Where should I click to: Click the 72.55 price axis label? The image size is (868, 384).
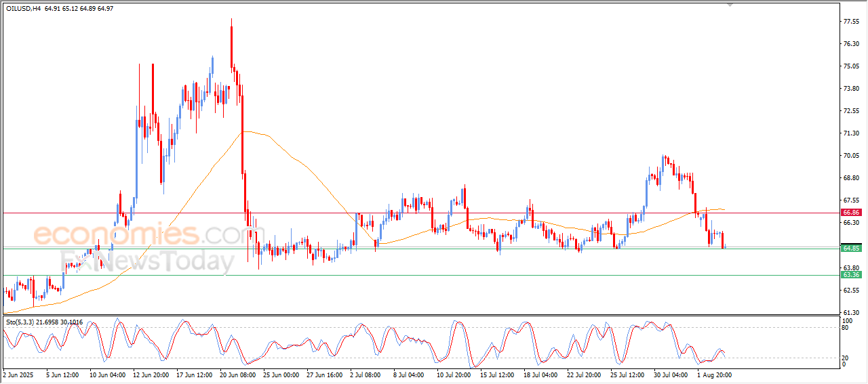click(851, 111)
